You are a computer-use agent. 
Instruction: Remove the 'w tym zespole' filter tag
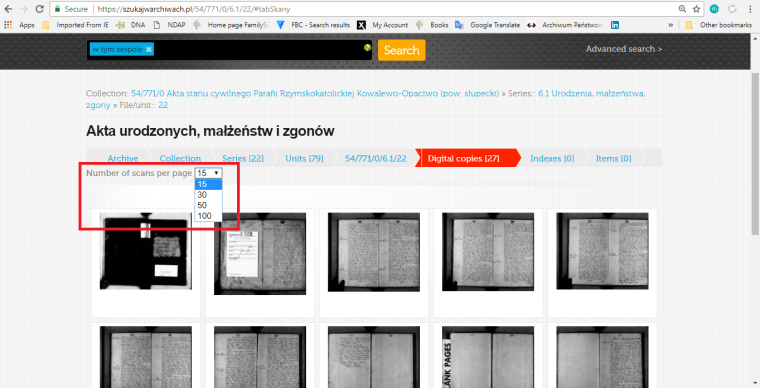[x=149, y=49]
